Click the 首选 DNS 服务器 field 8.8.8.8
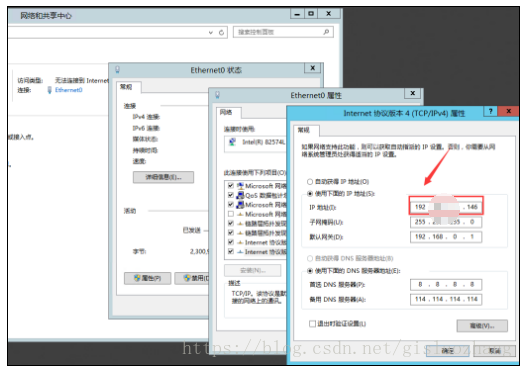 (x=446, y=285)
